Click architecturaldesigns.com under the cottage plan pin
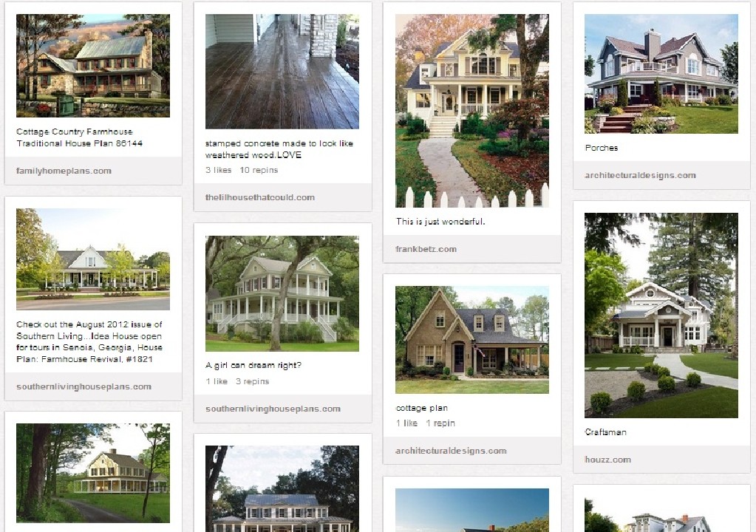756x532 pixels. [x=451, y=451]
